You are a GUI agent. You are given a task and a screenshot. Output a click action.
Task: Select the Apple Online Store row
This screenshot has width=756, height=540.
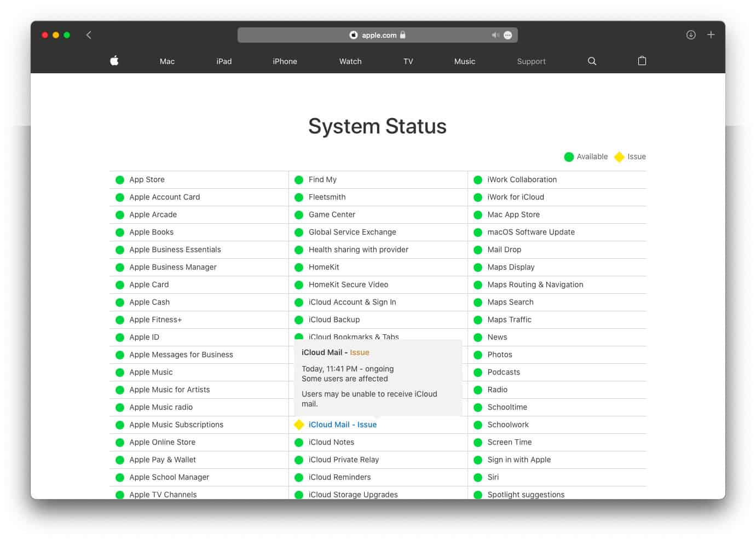[199, 442]
